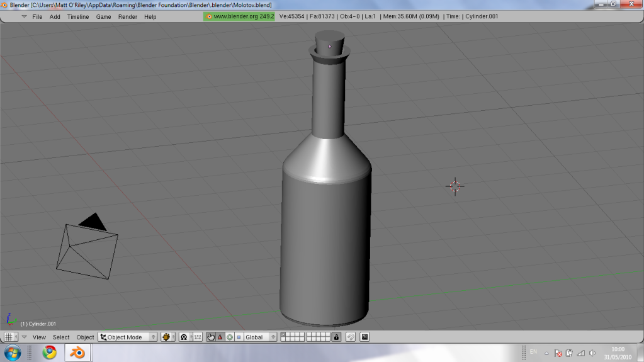Select the first layer button

[283, 335]
